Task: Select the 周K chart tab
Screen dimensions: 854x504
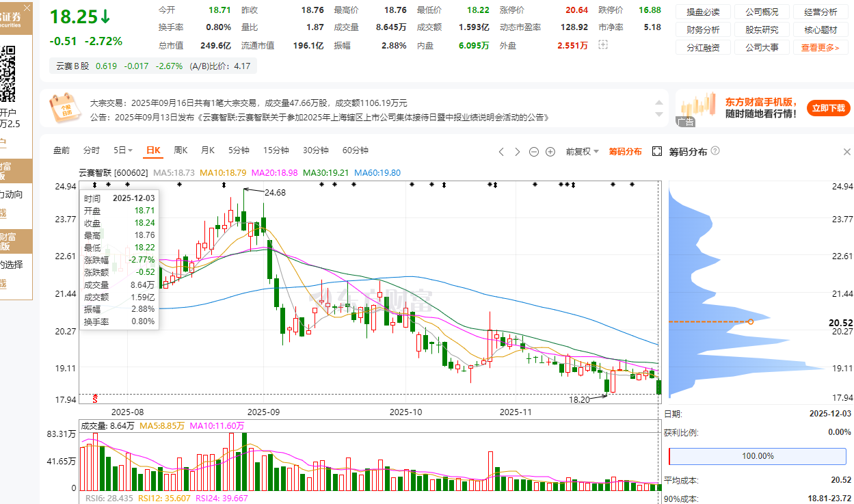Action: [181, 150]
